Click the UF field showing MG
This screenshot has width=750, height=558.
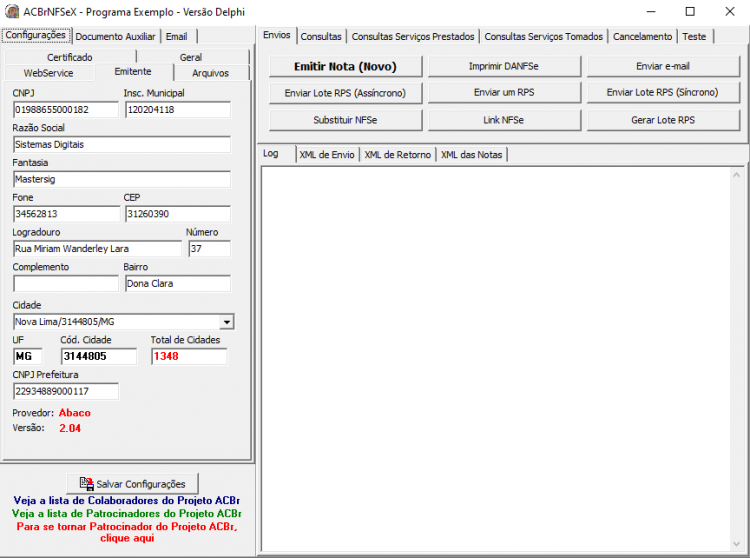[x=28, y=356]
